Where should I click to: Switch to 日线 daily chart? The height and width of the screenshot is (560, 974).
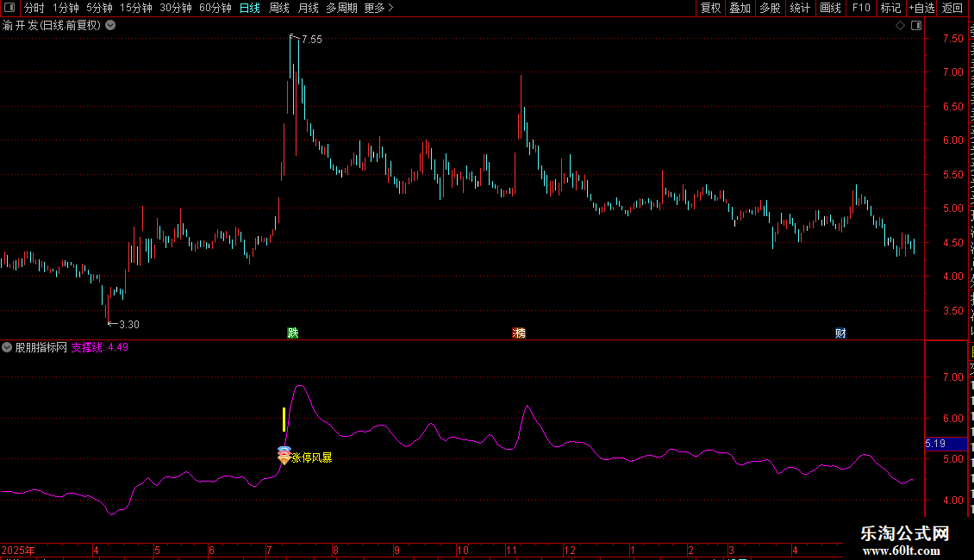click(250, 8)
